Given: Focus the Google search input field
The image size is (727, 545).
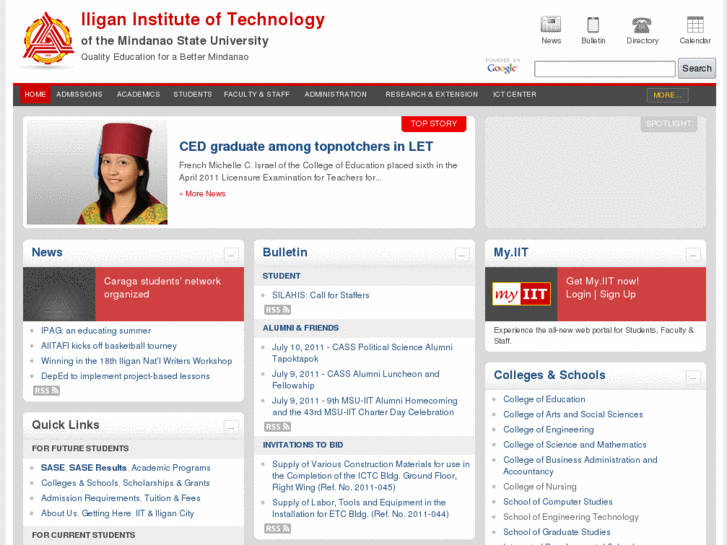Looking at the screenshot, I should (605, 69).
